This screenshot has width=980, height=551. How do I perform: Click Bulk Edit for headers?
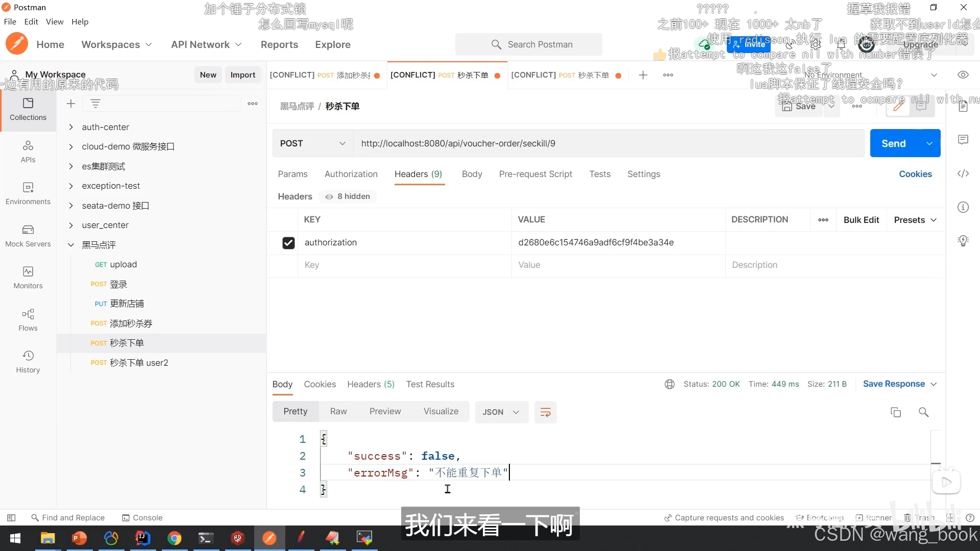coord(861,220)
